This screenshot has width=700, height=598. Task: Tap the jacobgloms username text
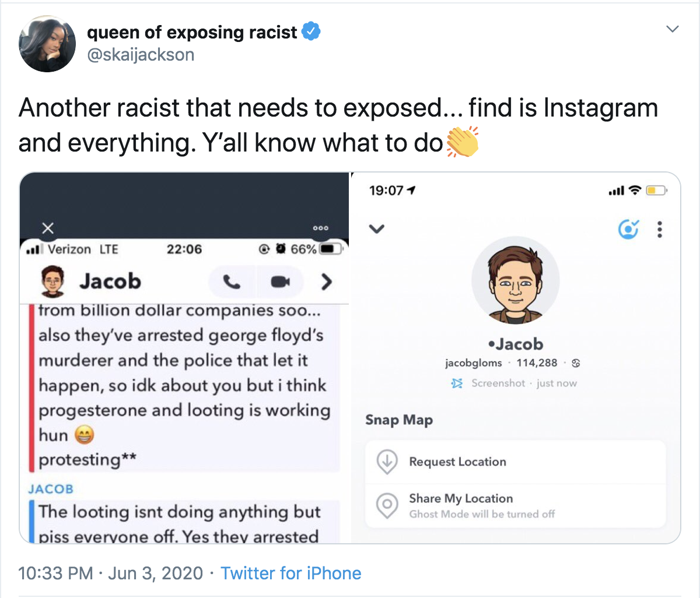coord(474,363)
